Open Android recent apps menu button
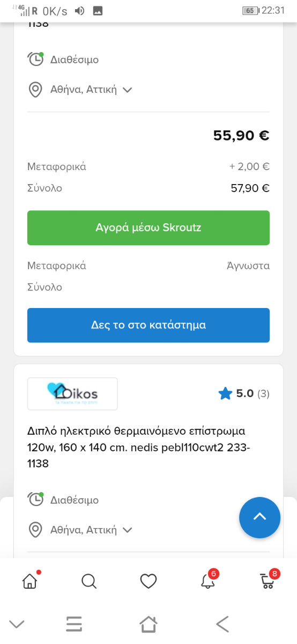297x644 pixels. click(74, 624)
